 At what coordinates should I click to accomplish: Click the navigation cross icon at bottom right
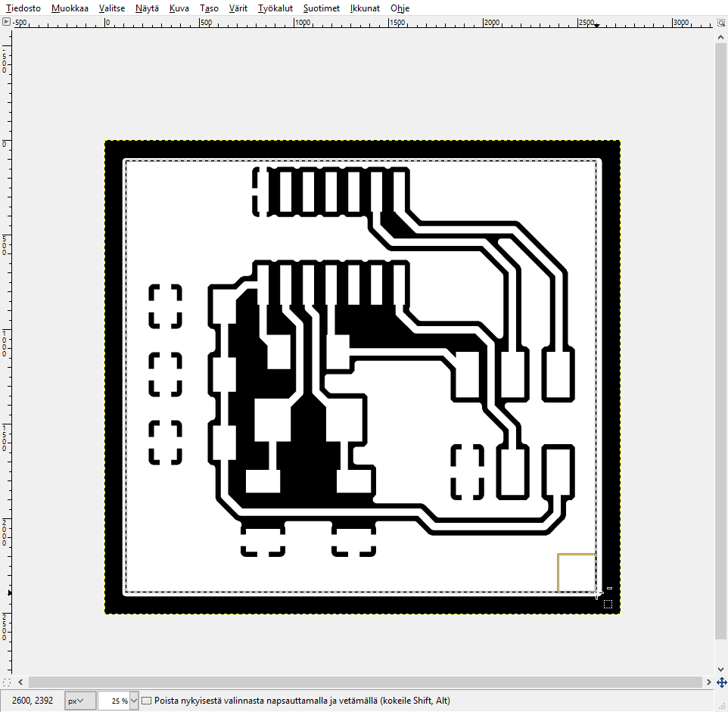click(721, 682)
